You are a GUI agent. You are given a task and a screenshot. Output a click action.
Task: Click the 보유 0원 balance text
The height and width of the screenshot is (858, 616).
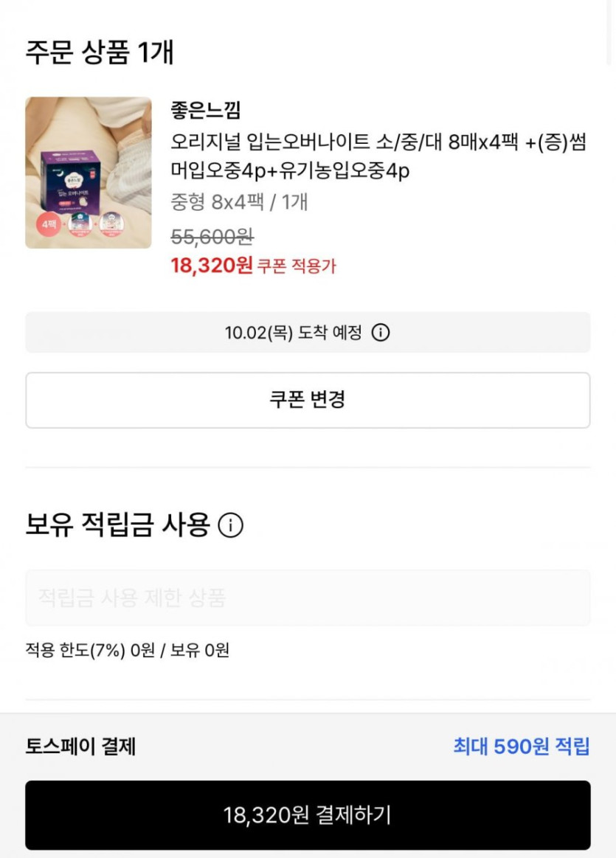point(200,651)
